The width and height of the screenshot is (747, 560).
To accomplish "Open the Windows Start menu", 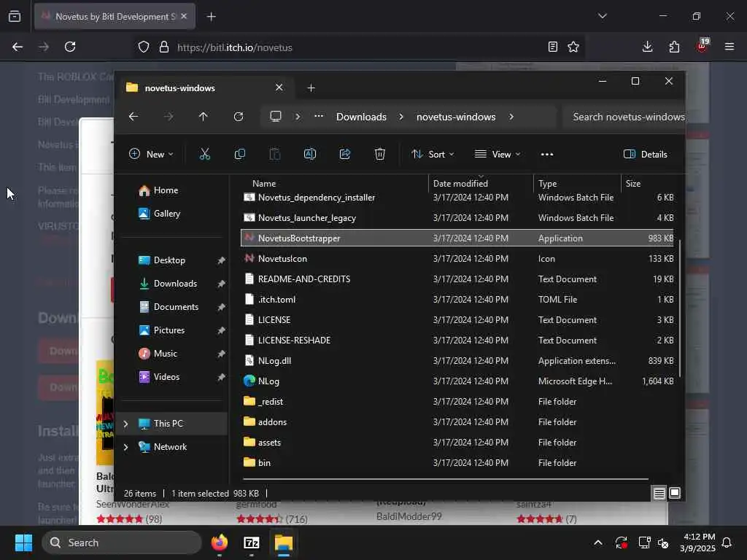I will 23,542.
